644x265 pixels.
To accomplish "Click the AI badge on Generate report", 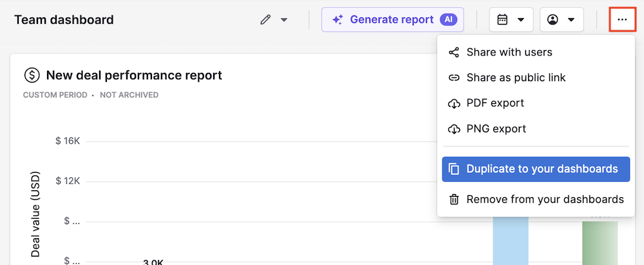I will pyautogui.click(x=448, y=19).
